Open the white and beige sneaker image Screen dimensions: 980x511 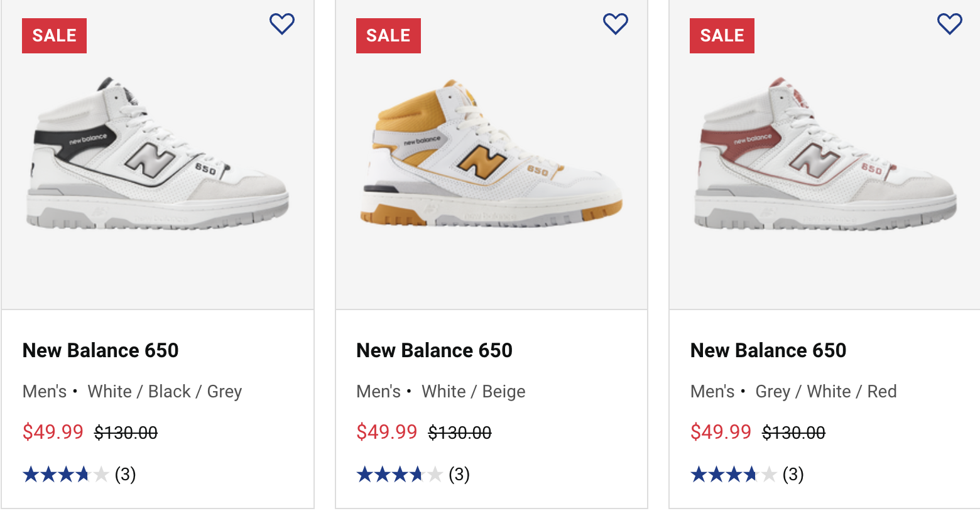492,154
